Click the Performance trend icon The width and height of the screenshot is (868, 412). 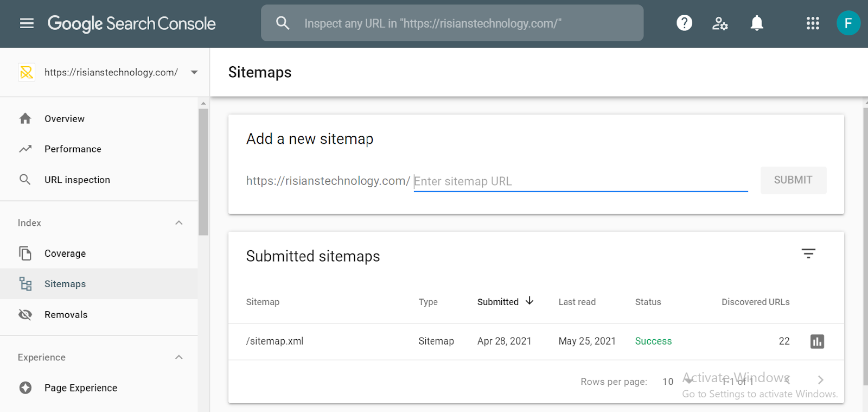[25, 149]
